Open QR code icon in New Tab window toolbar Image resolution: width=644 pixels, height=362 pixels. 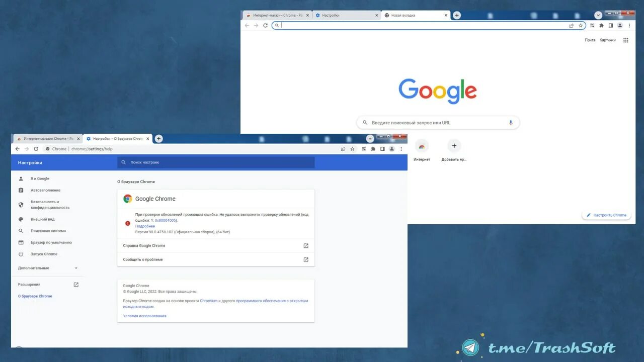(x=592, y=25)
